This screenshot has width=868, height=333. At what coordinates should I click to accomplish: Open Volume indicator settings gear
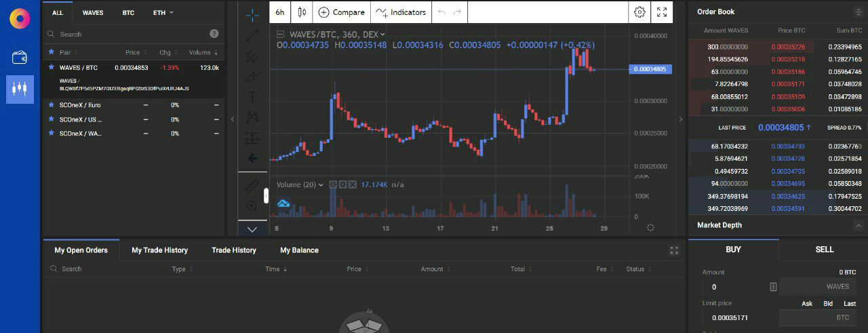tap(343, 184)
